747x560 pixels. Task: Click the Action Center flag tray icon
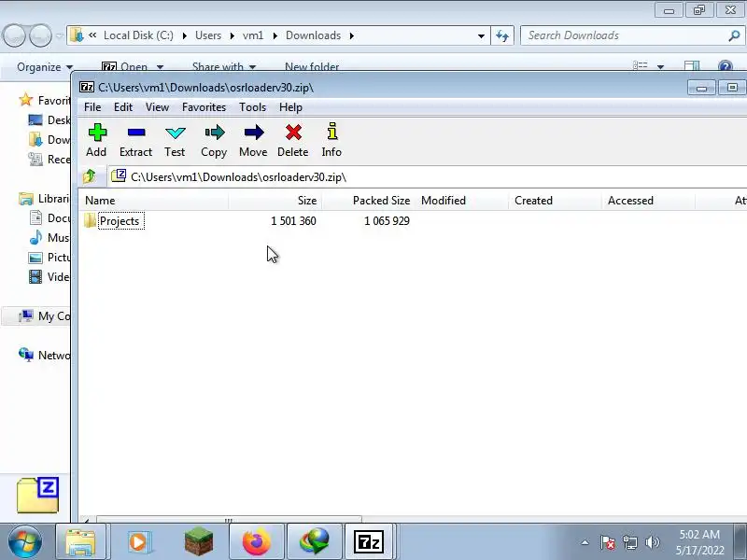click(607, 542)
